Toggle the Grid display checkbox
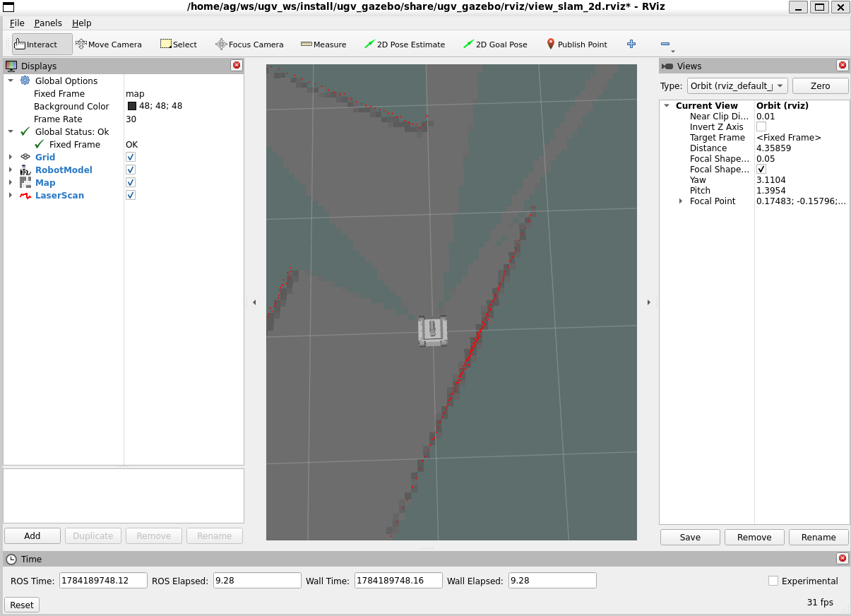Screen dimensions: 851x616 point(131,157)
